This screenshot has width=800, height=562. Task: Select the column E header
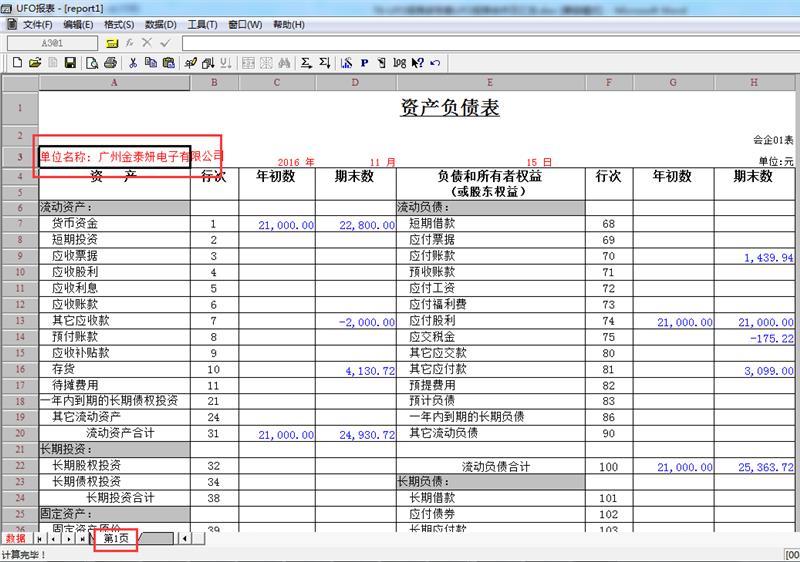pos(490,83)
